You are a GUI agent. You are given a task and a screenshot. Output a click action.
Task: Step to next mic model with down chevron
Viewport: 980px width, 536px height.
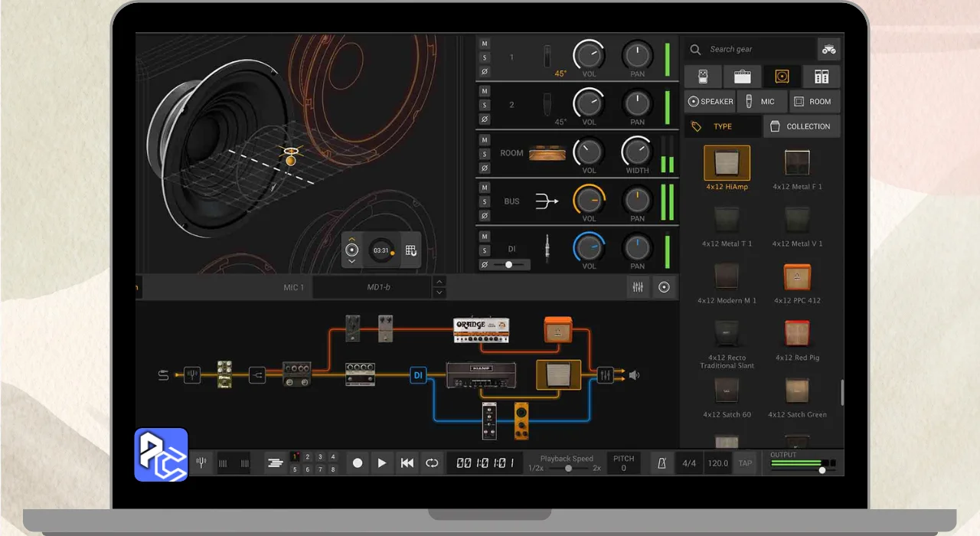439,293
